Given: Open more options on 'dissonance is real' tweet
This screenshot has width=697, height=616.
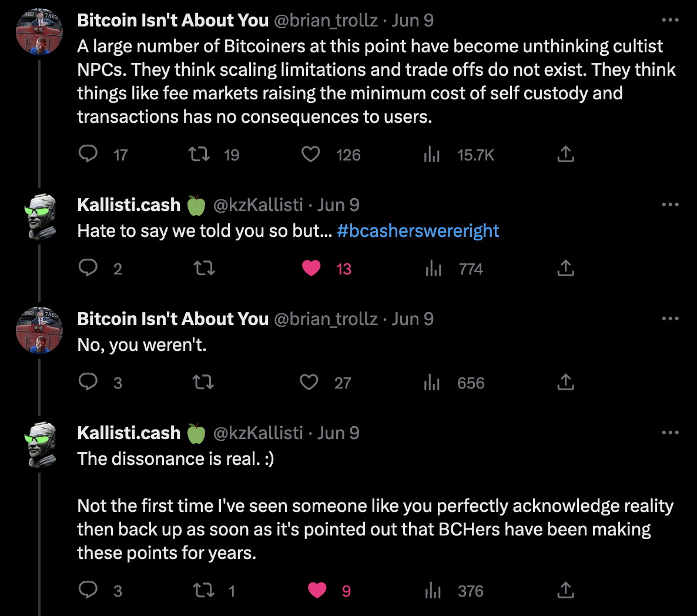Looking at the screenshot, I should (x=670, y=433).
